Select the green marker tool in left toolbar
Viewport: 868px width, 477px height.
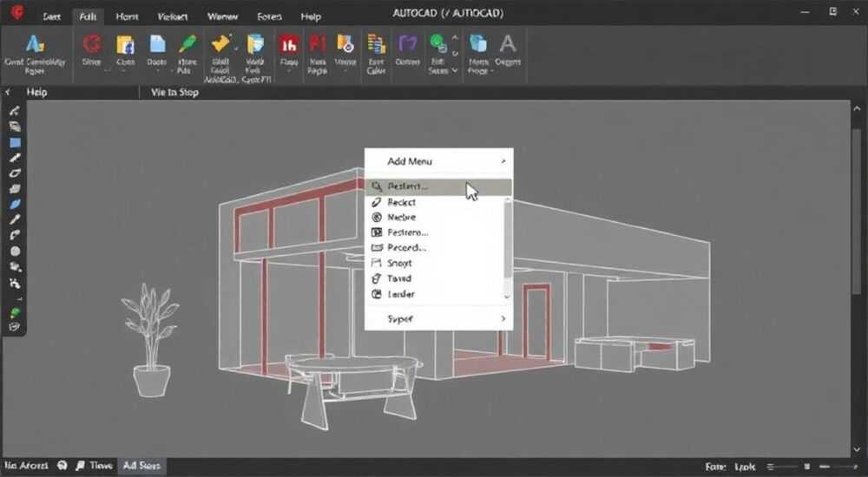(x=15, y=312)
